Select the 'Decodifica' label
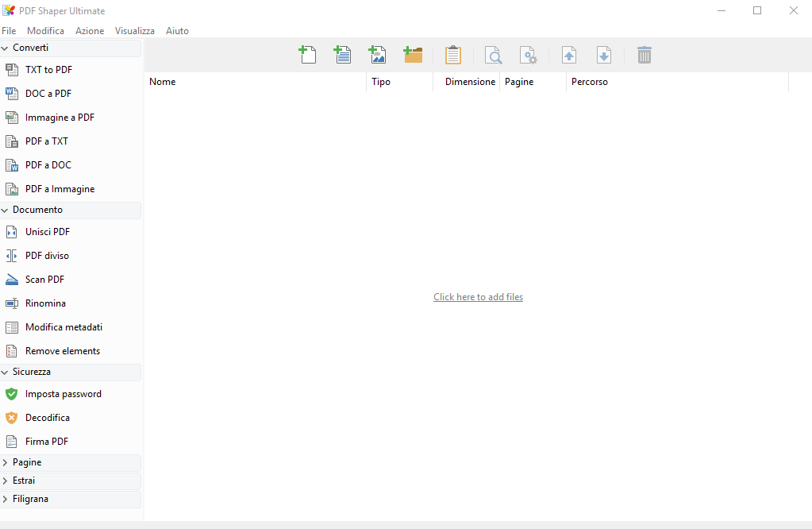Viewport: 812px width, 529px height. (x=47, y=418)
